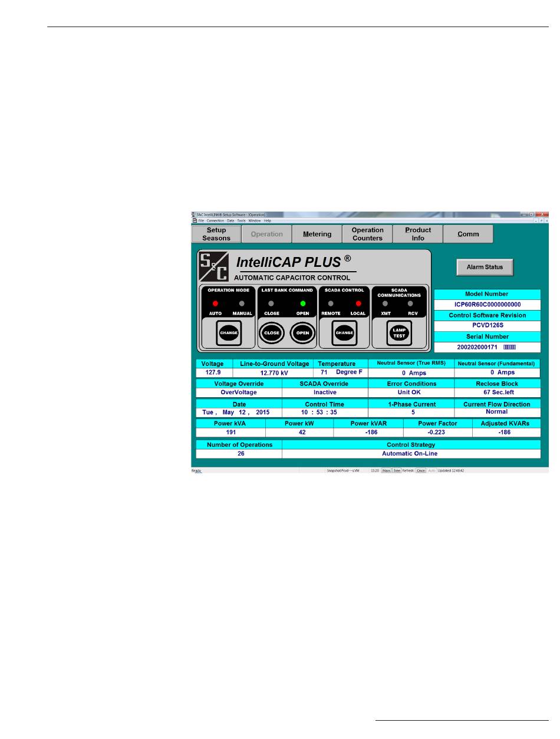Click the round CLOSE bank command button
Image resolution: width=560 pixels, height=739 pixels.
(272, 332)
